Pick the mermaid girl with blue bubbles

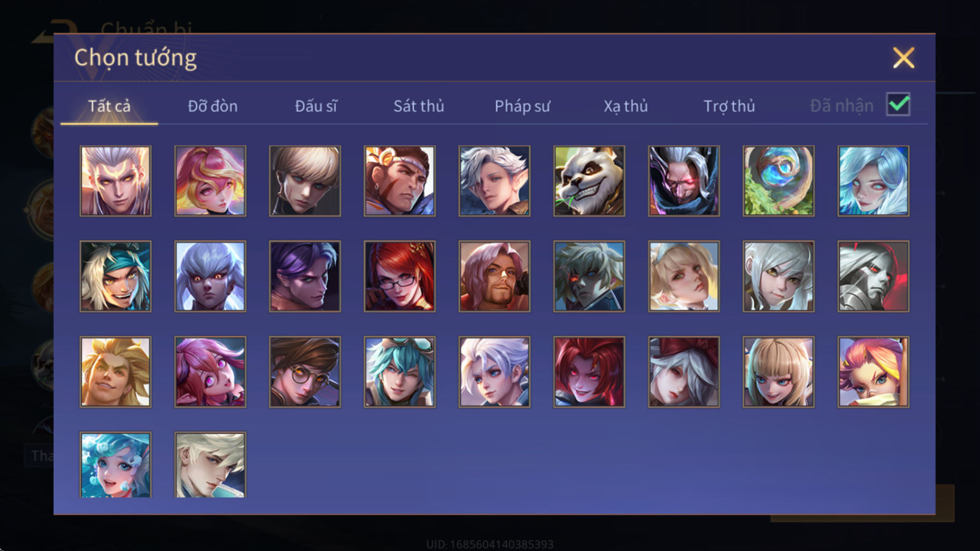(115, 465)
